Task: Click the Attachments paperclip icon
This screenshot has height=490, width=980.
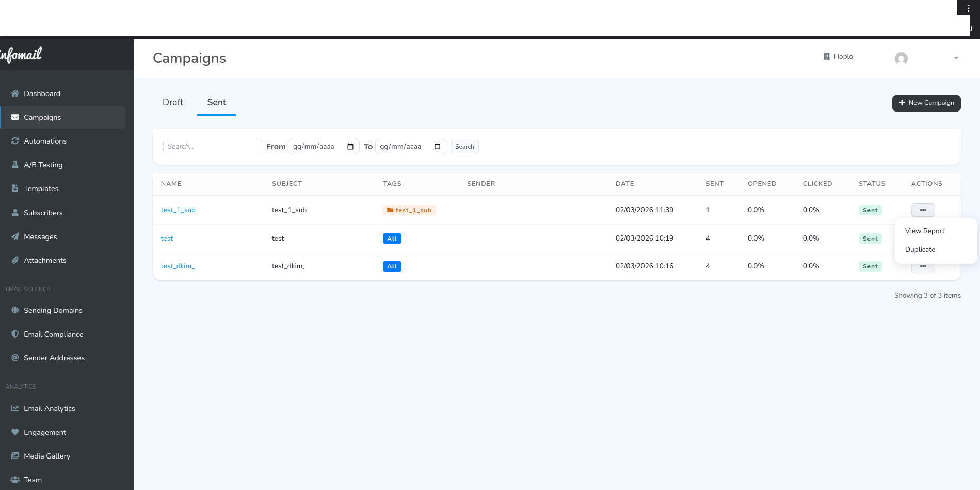Action: tap(15, 260)
